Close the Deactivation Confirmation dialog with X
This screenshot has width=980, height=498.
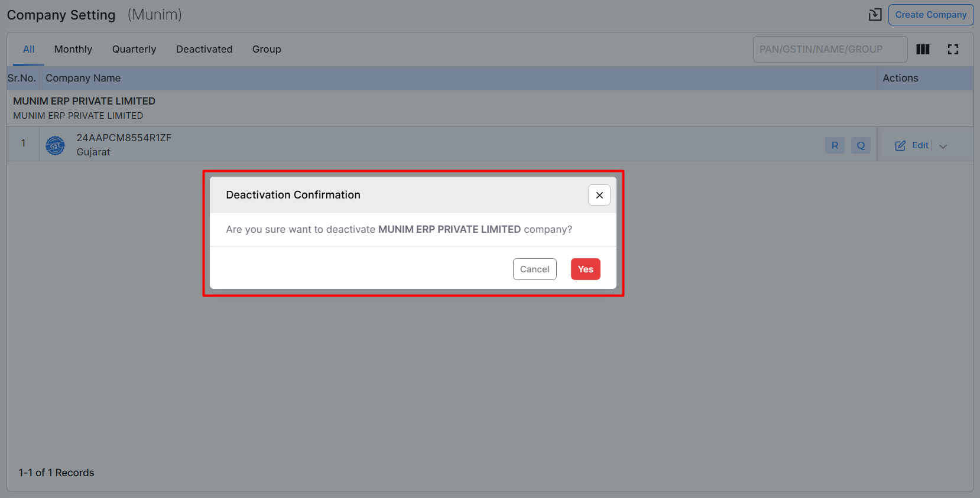(x=599, y=195)
